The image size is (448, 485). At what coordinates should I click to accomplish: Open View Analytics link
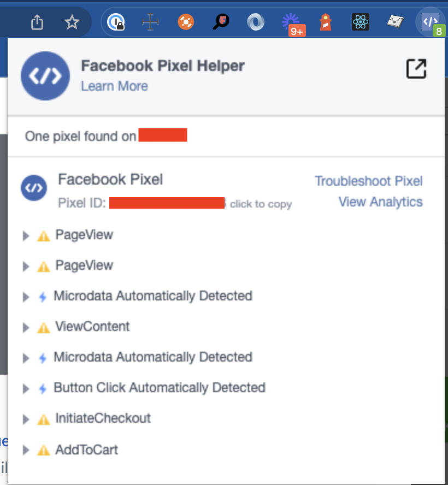click(381, 202)
